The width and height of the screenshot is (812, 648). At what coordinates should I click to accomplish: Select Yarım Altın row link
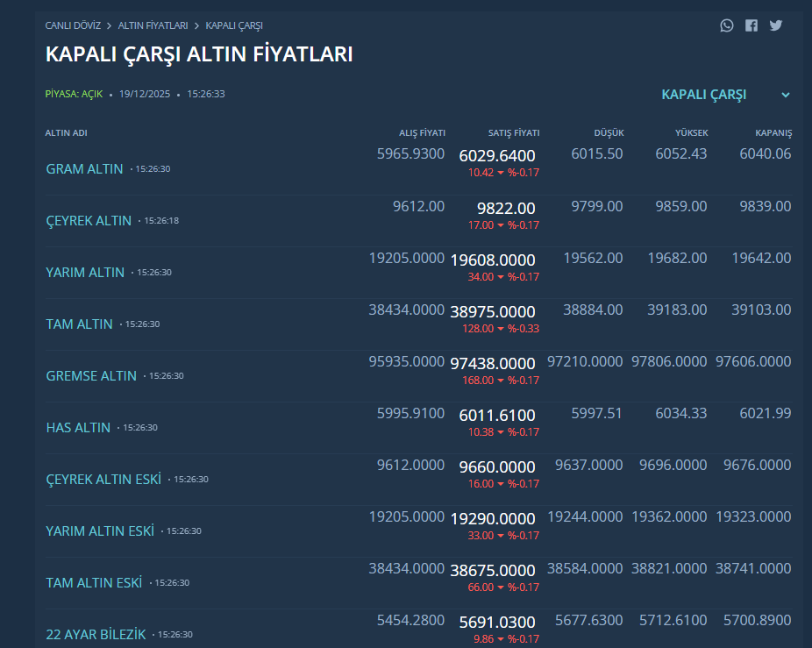[85, 273]
